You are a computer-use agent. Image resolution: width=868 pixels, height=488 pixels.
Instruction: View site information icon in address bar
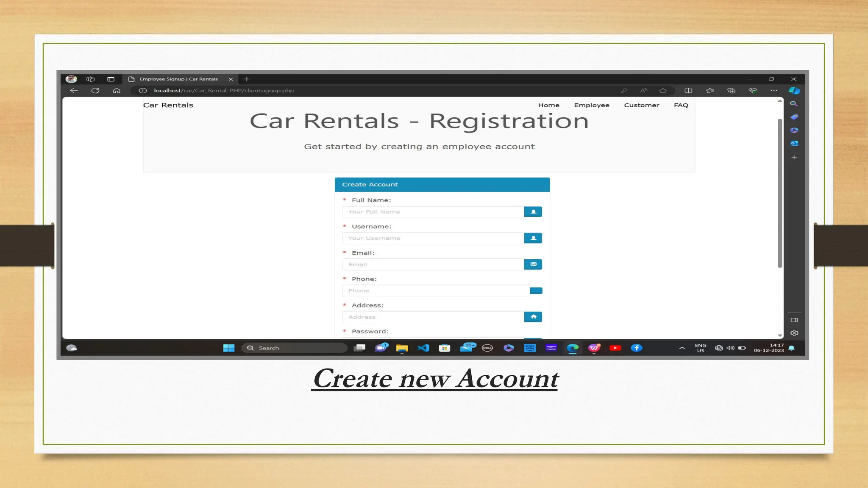tap(143, 91)
